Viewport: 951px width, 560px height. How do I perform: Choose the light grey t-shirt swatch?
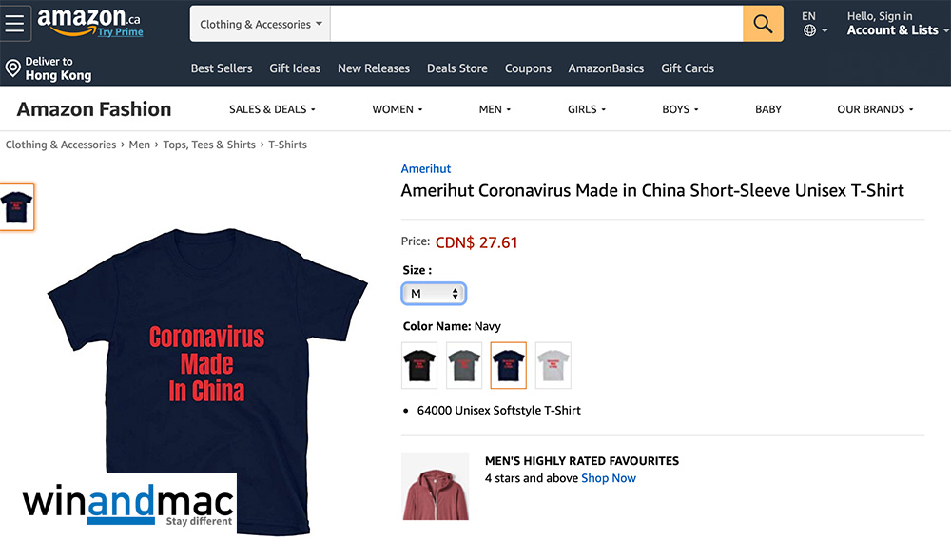coord(553,365)
